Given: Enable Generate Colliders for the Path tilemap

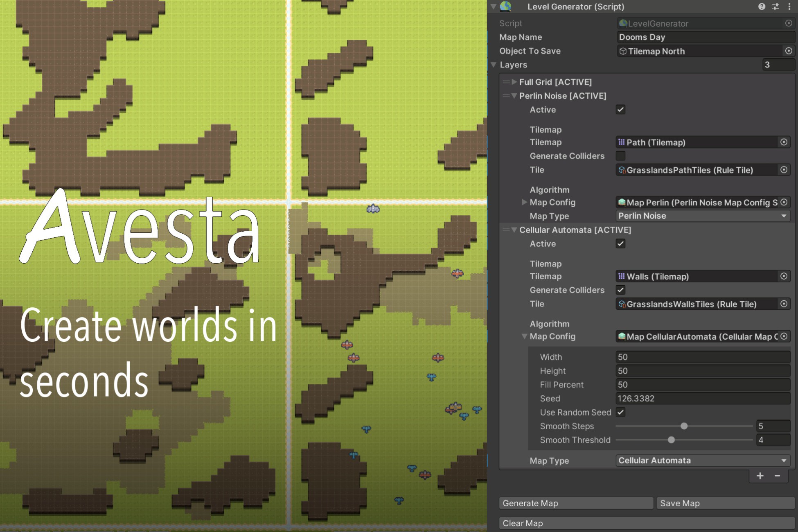Looking at the screenshot, I should [620, 156].
